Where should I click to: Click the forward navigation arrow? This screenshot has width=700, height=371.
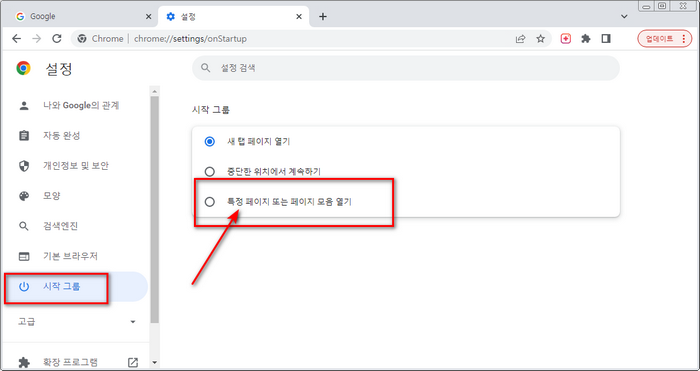point(37,39)
